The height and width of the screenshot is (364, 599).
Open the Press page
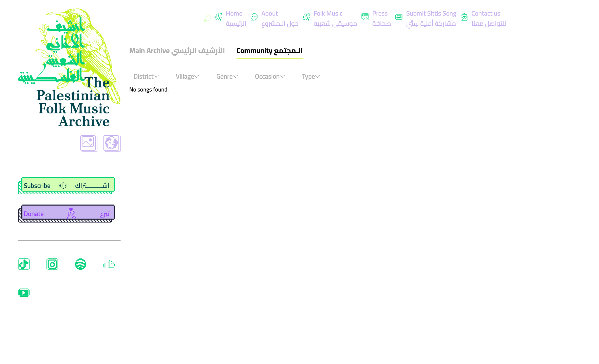click(x=381, y=18)
